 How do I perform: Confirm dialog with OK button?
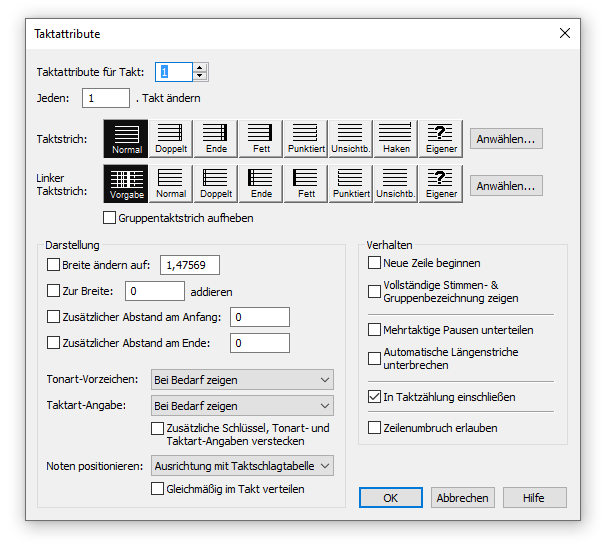[391, 498]
